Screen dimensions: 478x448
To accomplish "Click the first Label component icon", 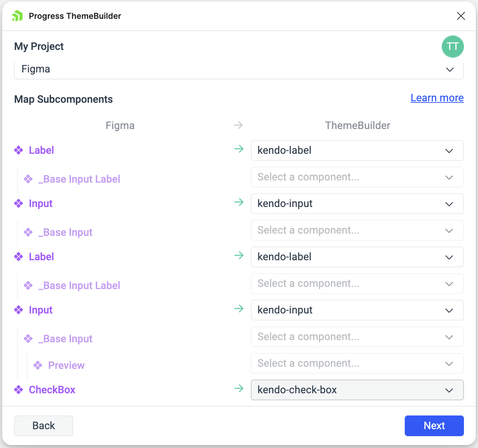I will pyautogui.click(x=18, y=150).
